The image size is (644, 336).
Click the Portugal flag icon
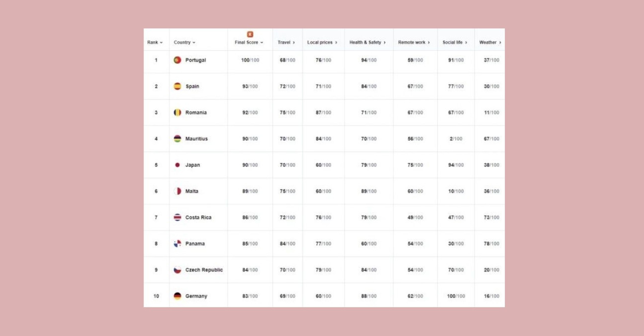click(177, 60)
